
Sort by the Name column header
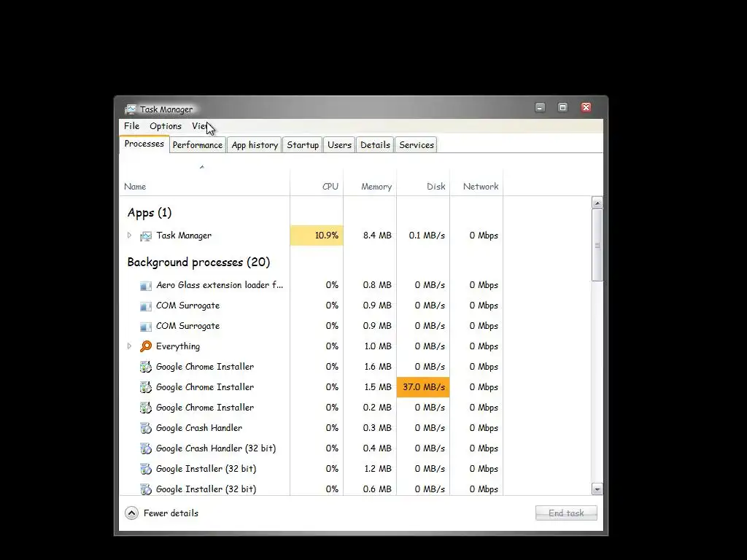pos(135,186)
